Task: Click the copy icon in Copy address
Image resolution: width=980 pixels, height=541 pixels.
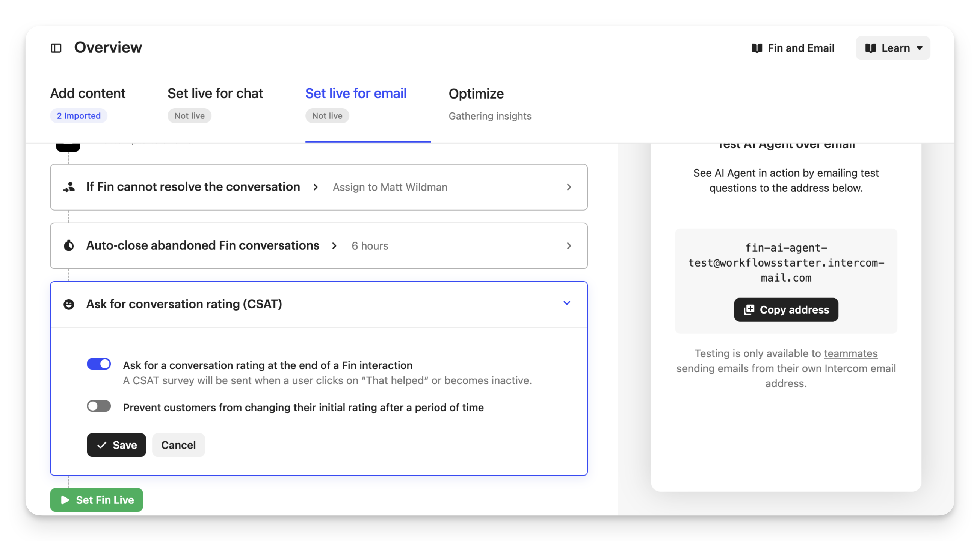Action: coord(749,309)
